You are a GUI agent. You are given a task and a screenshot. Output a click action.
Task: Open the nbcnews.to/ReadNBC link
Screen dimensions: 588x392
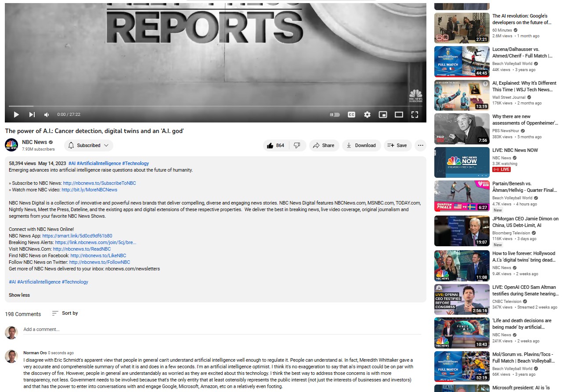(82, 249)
